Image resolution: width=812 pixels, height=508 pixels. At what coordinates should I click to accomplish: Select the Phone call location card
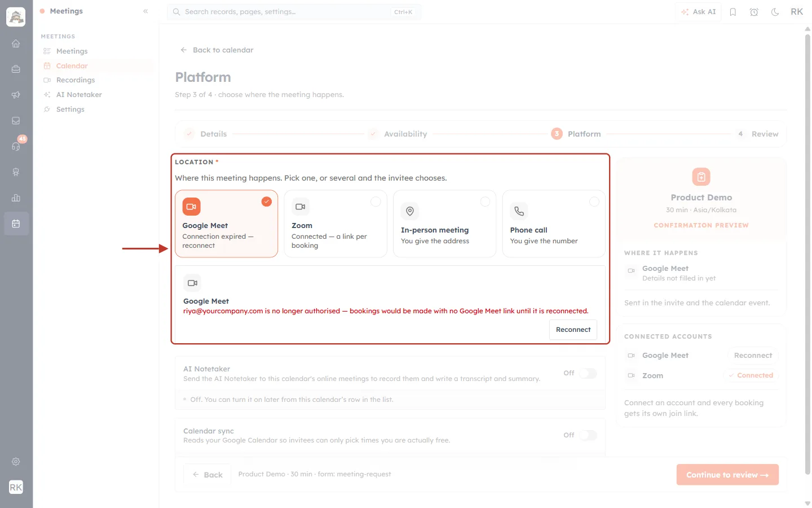point(554,224)
